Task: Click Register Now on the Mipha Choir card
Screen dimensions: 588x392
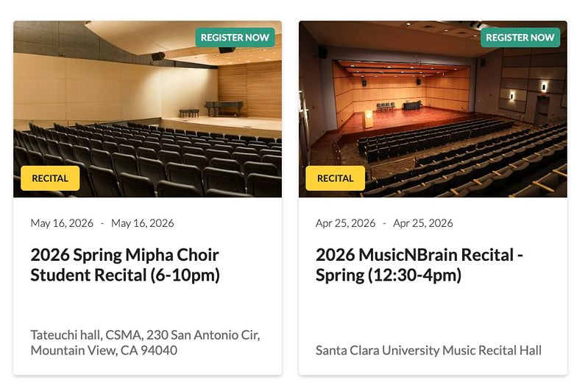Action: (x=235, y=38)
